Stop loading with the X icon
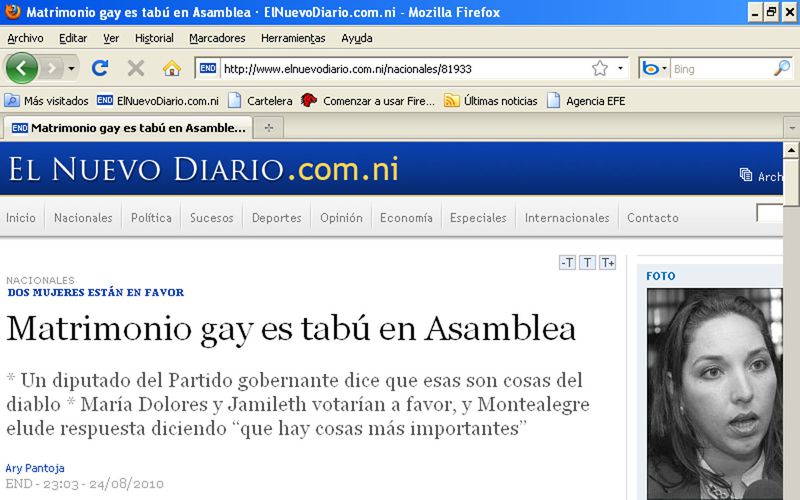Viewport: 800px width, 500px height. 136,68
